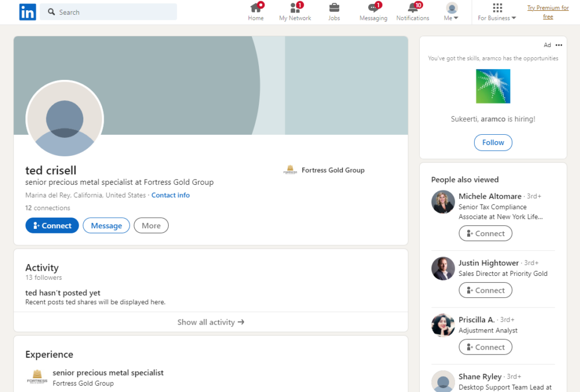Click the 13 followers text
Image resolution: width=580 pixels, height=392 pixels.
pyautogui.click(x=44, y=278)
